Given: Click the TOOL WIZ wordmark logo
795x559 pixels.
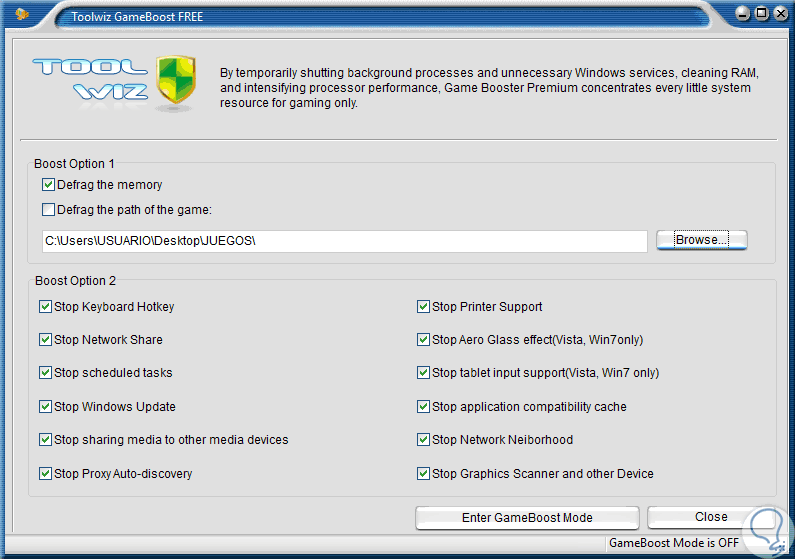Looking at the screenshot, I should point(90,79).
